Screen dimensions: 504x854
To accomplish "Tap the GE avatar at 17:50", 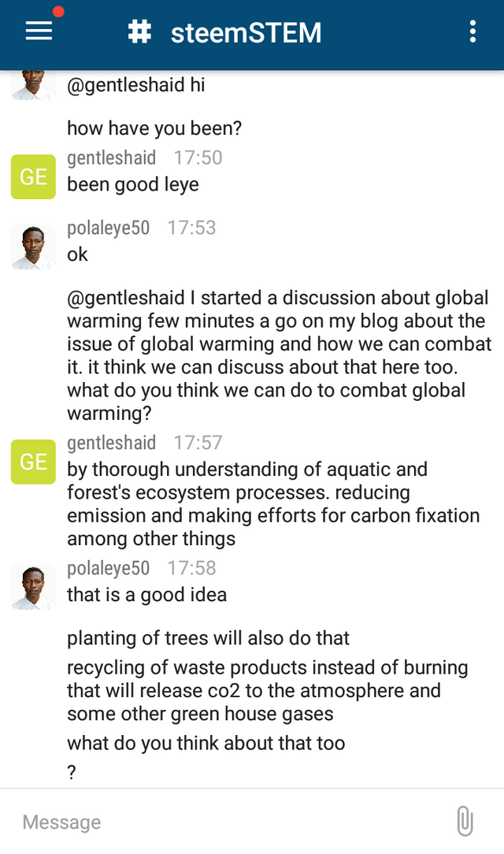I will [33, 176].
